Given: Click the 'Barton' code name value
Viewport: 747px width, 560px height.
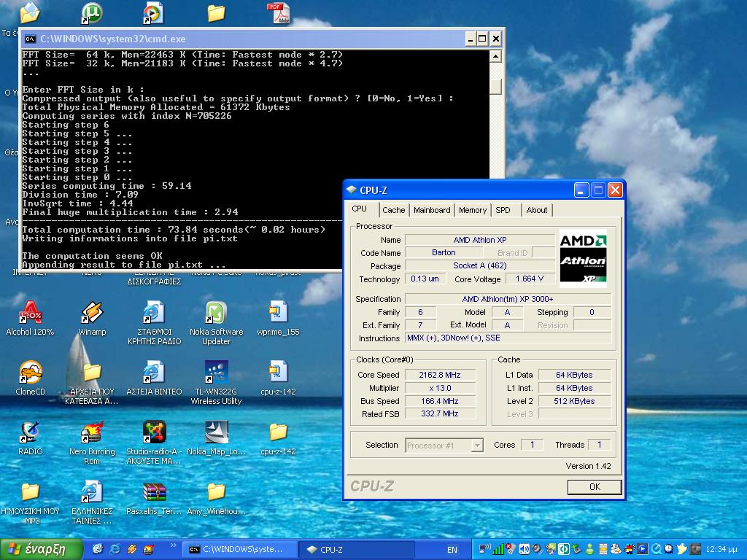Looking at the screenshot, I should pyautogui.click(x=444, y=252).
